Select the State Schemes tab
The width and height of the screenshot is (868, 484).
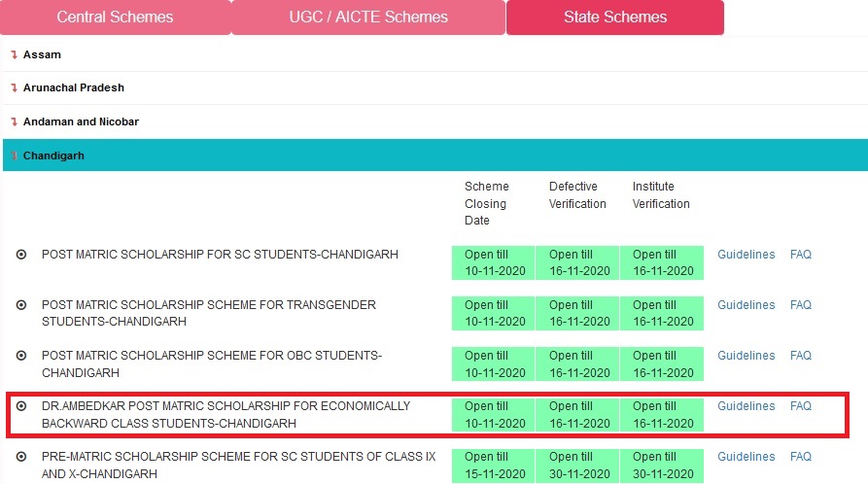pos(614,17)
